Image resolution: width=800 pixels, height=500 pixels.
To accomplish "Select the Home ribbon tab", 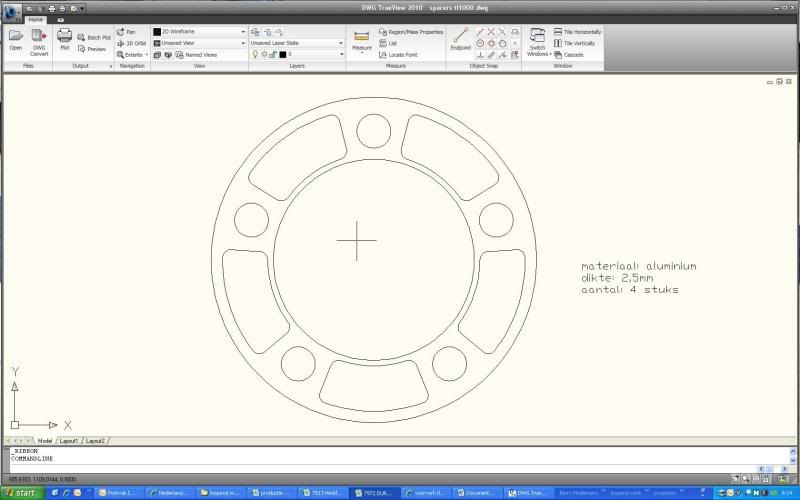I will pos(35,19).
